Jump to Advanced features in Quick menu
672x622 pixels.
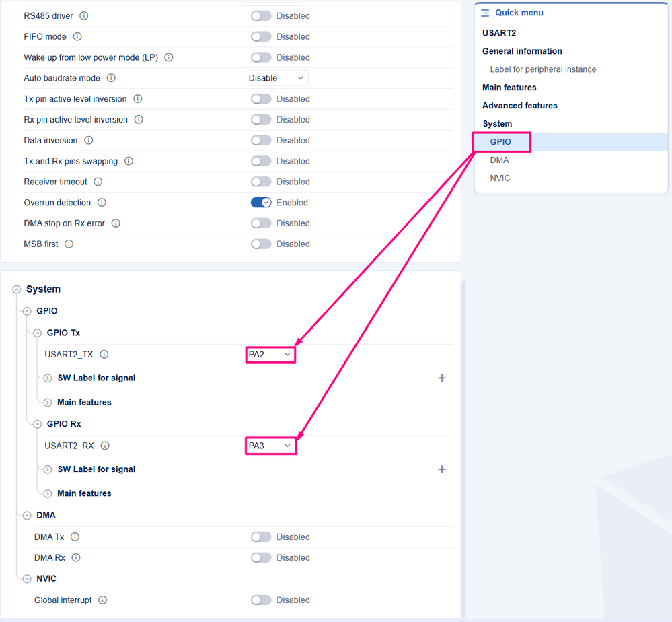tap(520, 106)
